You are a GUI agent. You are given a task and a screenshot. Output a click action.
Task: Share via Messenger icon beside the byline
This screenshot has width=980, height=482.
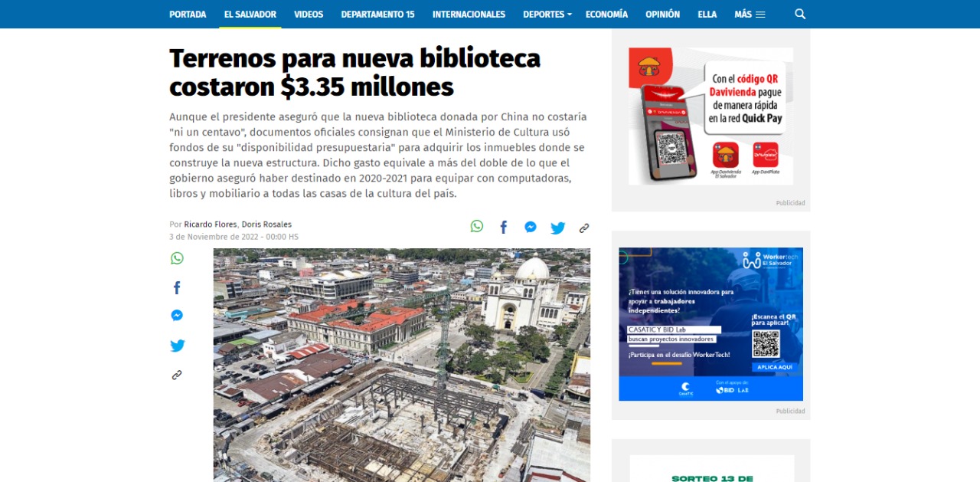(531, 227)
